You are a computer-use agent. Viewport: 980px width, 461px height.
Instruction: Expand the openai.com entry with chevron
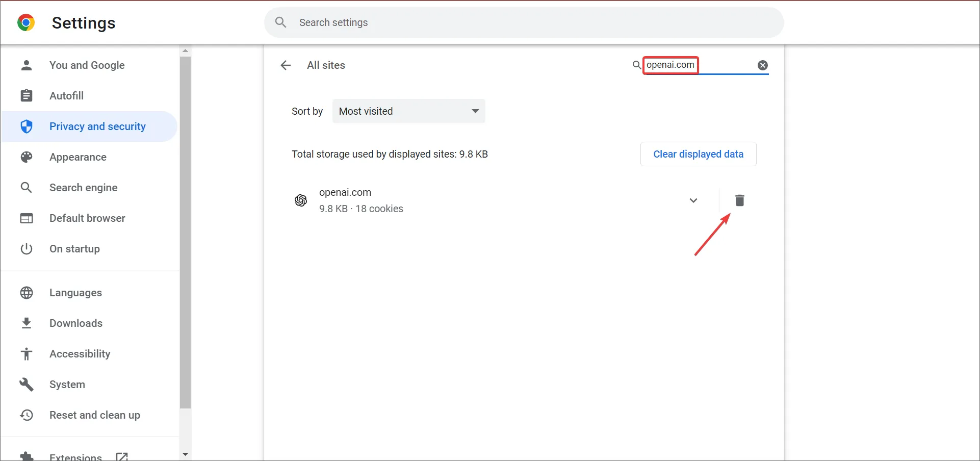[693, 200]
